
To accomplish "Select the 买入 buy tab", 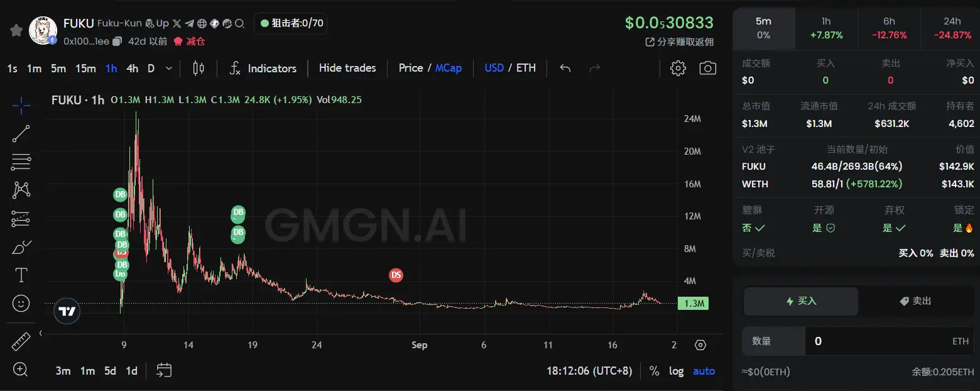I will 801,301.
